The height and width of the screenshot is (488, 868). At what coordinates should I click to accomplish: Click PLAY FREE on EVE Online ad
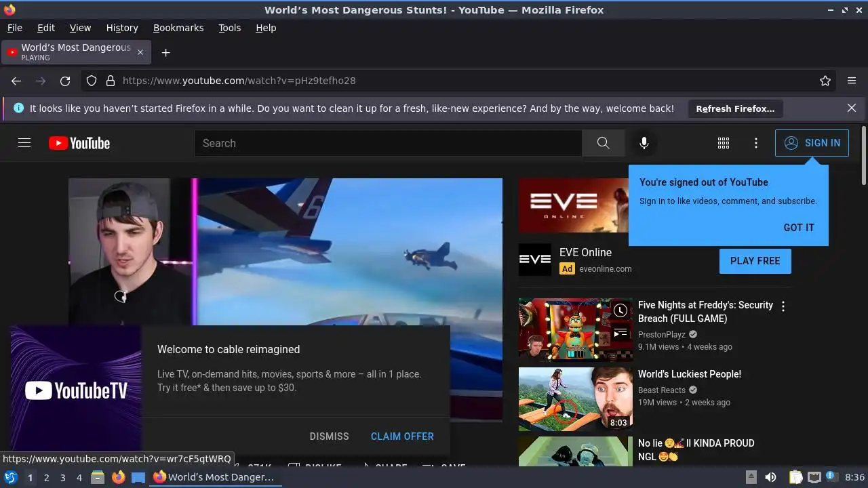coord(755,261)
